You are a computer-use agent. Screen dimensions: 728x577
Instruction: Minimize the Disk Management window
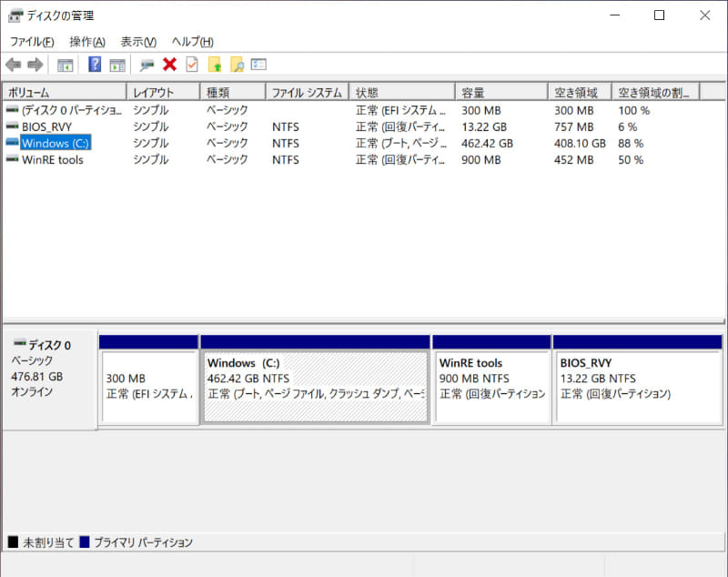point(615,15)
